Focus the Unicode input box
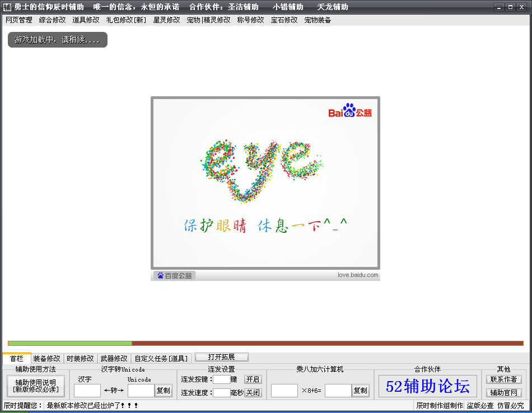532x413 pixels. click(141, 390)
